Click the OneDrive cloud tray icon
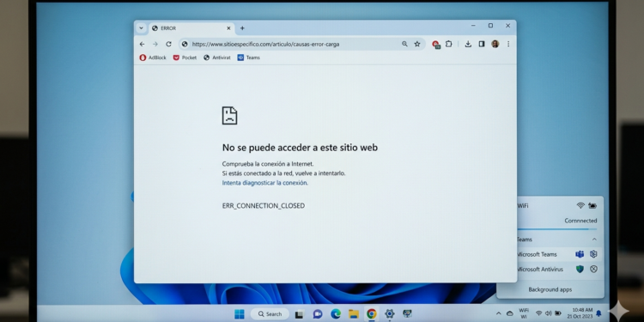The width and height of the screenshot is (644, 322). pyautogui.click(x=510, y=313)
